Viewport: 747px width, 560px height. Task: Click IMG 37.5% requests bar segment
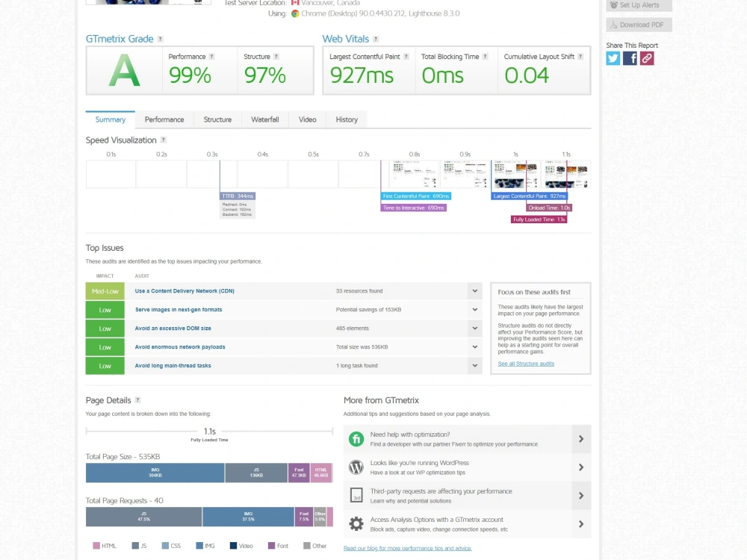[x=248, y=517]
